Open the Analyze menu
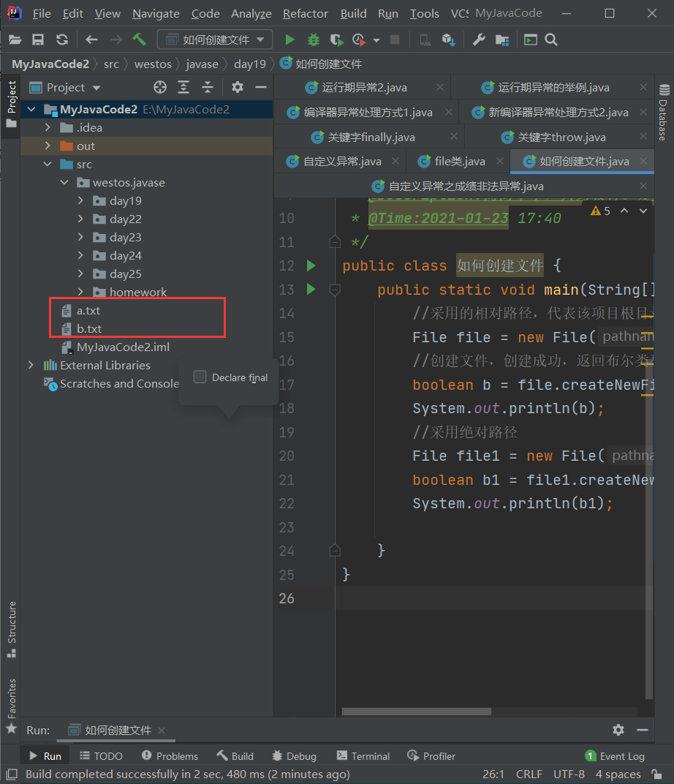Viewport: 674px width, 784px height. [251, 13]
